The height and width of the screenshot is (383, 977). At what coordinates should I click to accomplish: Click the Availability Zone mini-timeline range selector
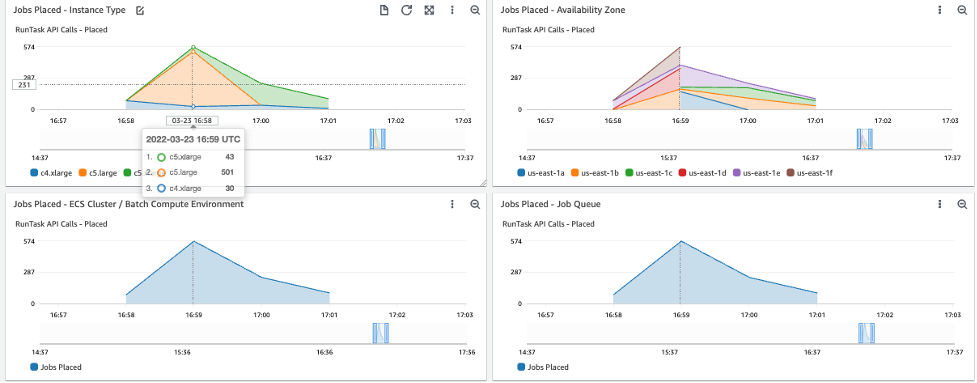point(865,139)
